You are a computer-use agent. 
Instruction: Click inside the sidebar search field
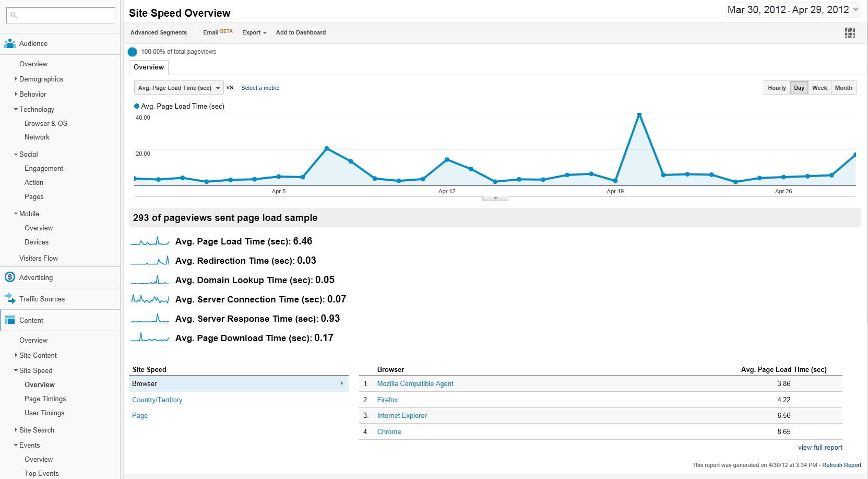tap(63, 15)
